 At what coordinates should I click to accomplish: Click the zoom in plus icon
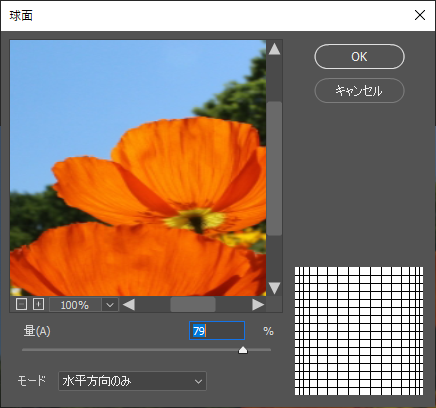click(x=38, y=304)
